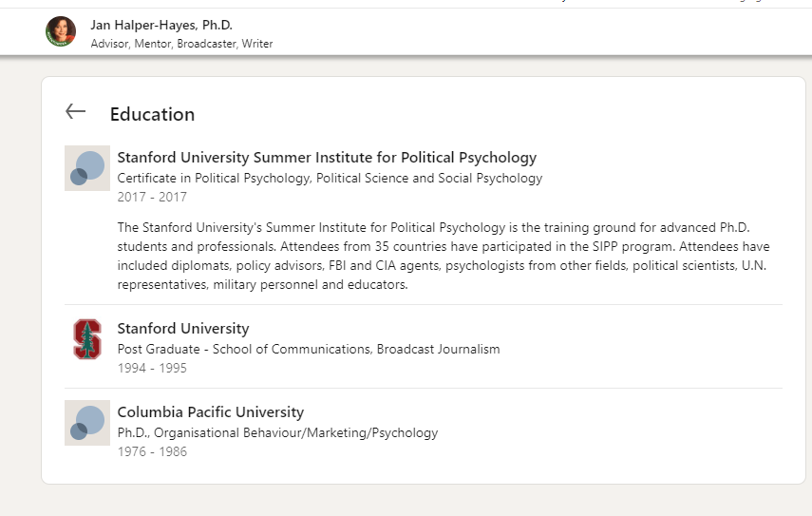This screenshot has height=516, width=812.
Task: Click the Summer Institute placeholder school logo
Action: tap(87, 168)
